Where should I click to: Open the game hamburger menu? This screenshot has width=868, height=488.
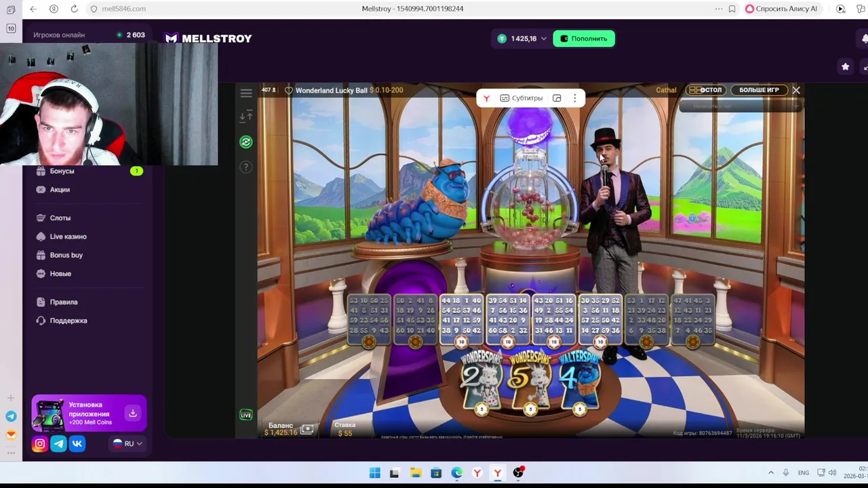point(246,93)
